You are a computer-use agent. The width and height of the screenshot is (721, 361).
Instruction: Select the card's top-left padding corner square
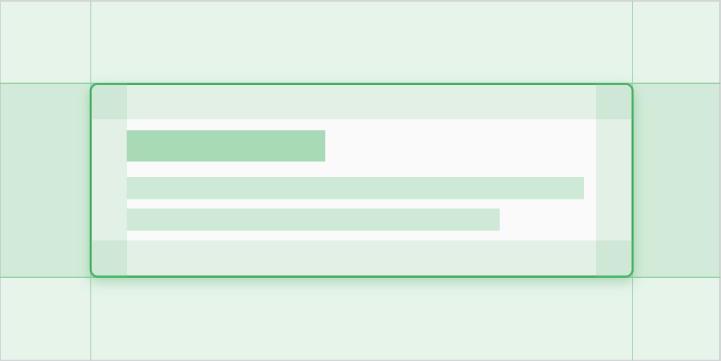[109, 102]
